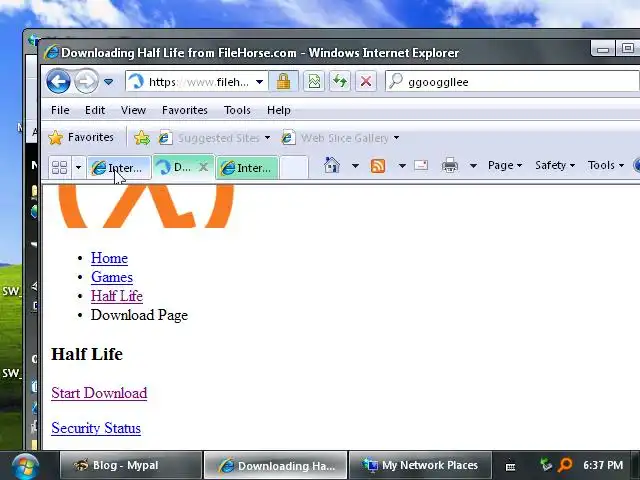Click the Back navigation arrow button
This screenshot has width=640, height=480.
coord(58,81)
